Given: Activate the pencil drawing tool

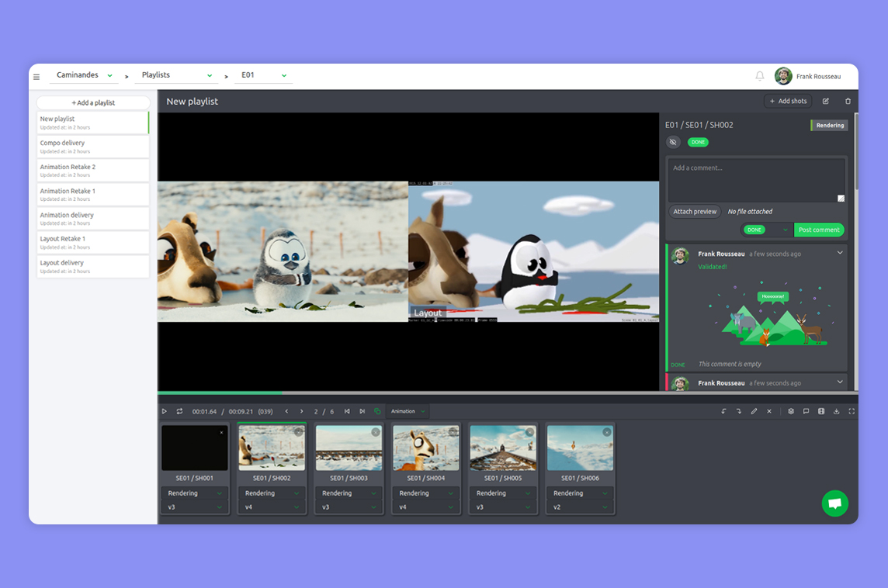Looking at the screenshot, I should 754,411.
